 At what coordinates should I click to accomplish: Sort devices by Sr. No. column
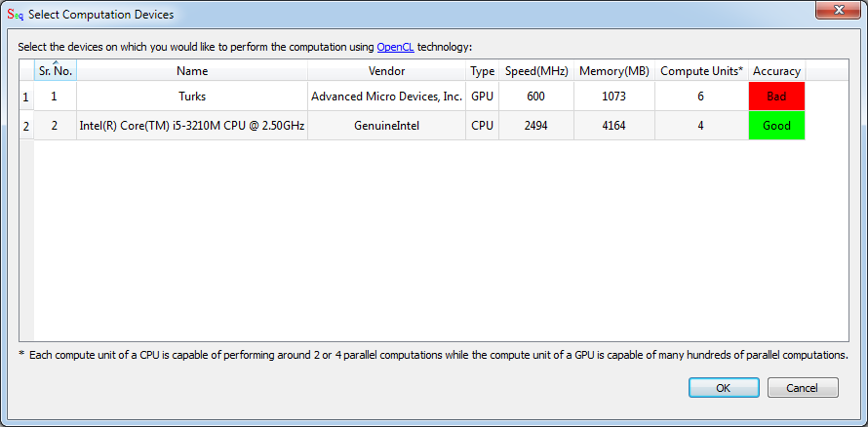[55, 71]
